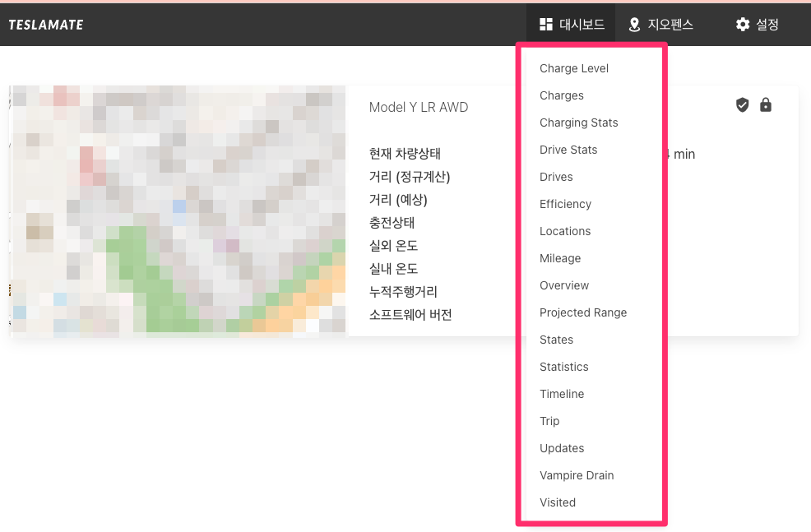Open the Charges dashboard entry
This screenshot has width=811, height=532.
pos(562,95)
